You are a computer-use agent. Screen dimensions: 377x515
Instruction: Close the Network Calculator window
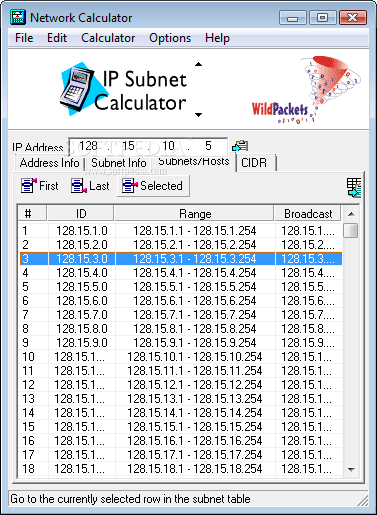(353, 17)
